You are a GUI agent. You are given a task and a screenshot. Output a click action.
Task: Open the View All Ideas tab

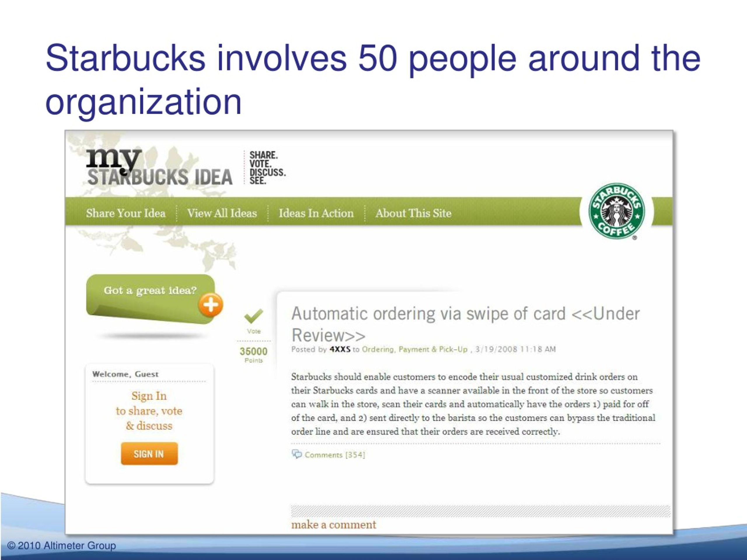coord(222,213)
